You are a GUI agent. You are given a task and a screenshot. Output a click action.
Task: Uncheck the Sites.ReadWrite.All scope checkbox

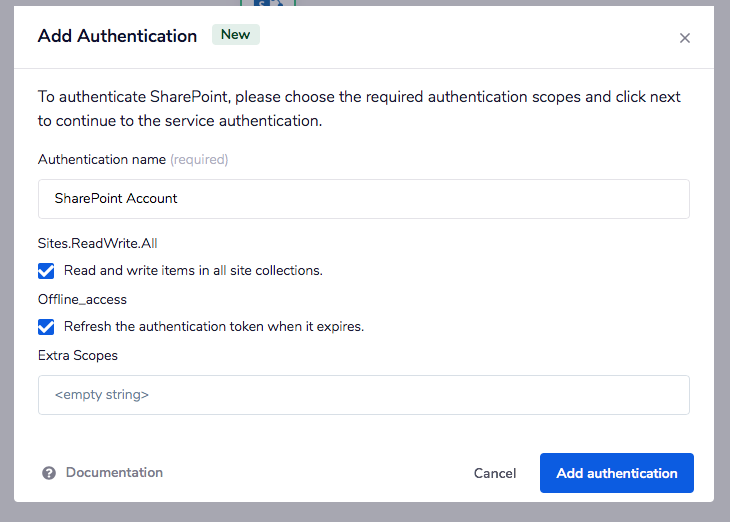tap(46, 271)
